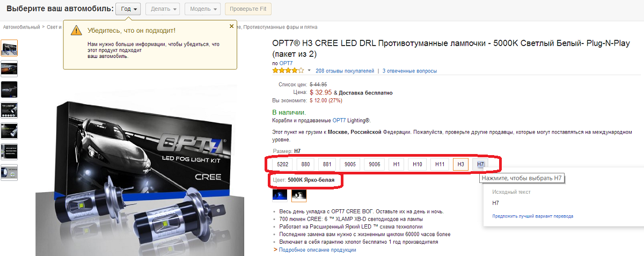View the third product thumbnail image
Screen dimensions: 644x256
click(x=9, y=89)
